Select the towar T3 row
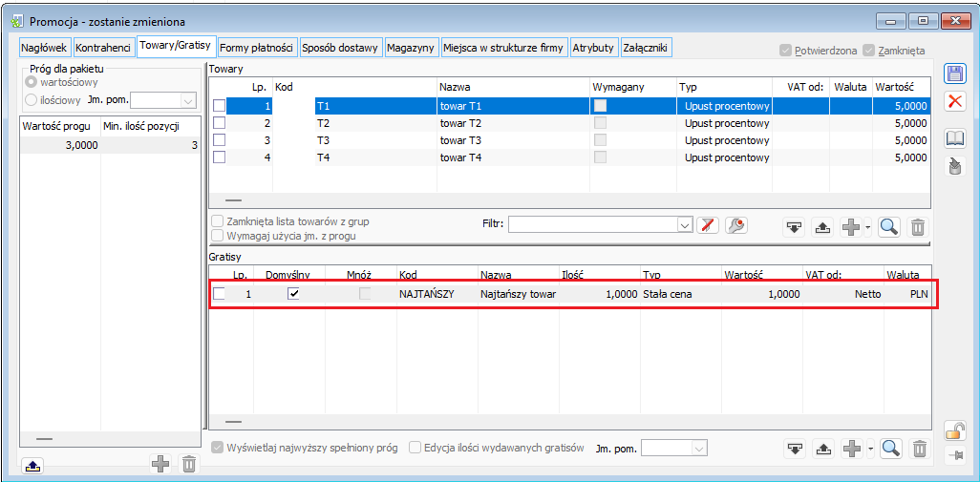Screen dimensions: 980x482 [x=460, y=140]
